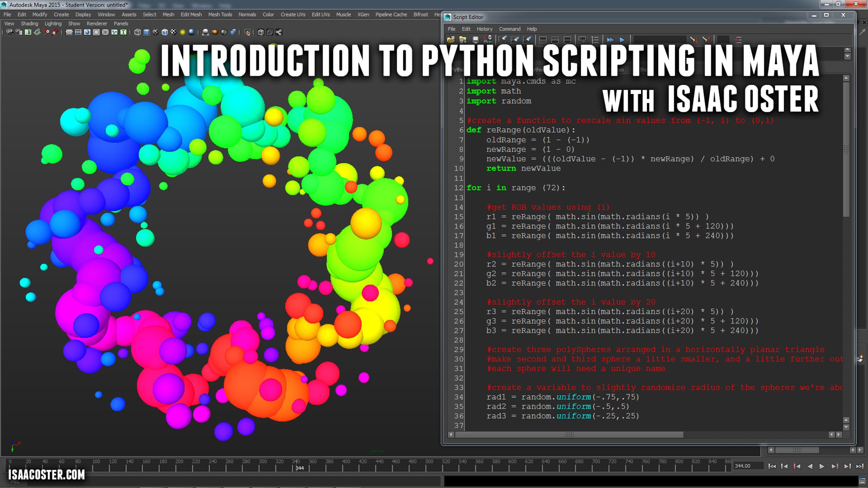Show history pane only in Script Editor
The width and height of the screenshot is (868, 488).
coord(543,40)
